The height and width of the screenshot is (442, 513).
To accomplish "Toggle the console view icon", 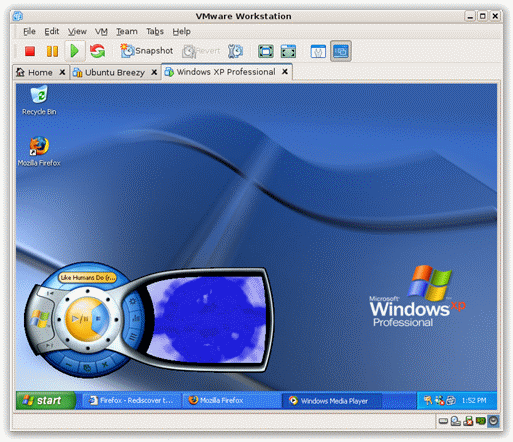I will coord(341,51).
